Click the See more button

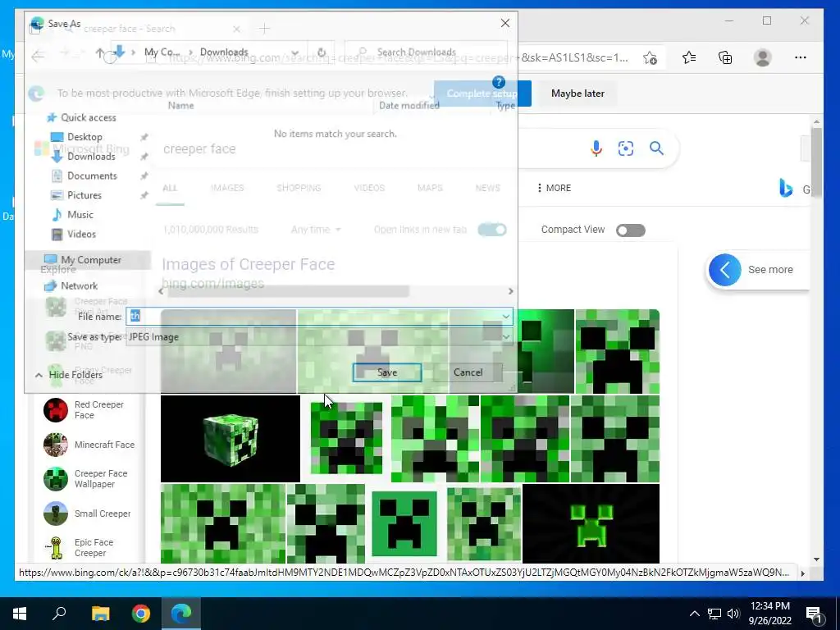point(758,270)
